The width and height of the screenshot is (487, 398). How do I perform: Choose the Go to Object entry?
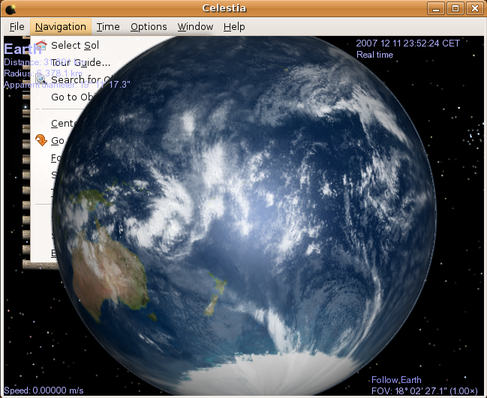(72, 97)
